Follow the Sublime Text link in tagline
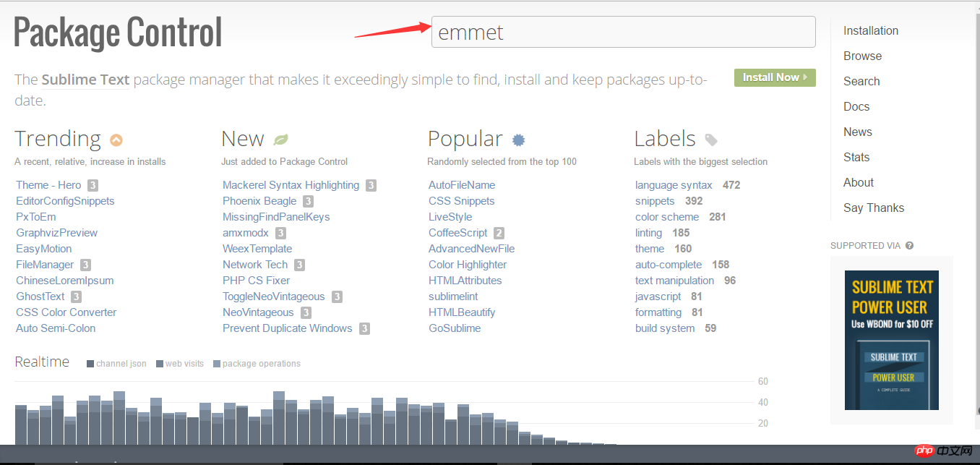The width and height of the screenshot is (980, 465). (85, 80)
